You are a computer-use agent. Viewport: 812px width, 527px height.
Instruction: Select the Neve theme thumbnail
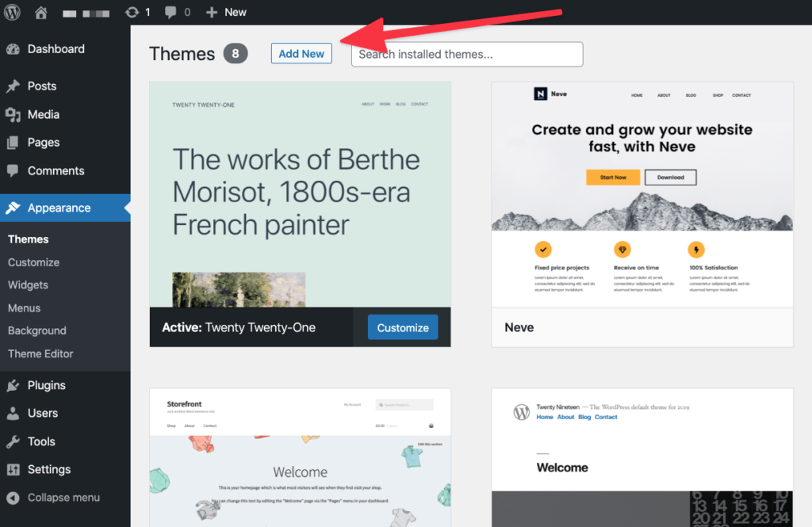[642, 195]
